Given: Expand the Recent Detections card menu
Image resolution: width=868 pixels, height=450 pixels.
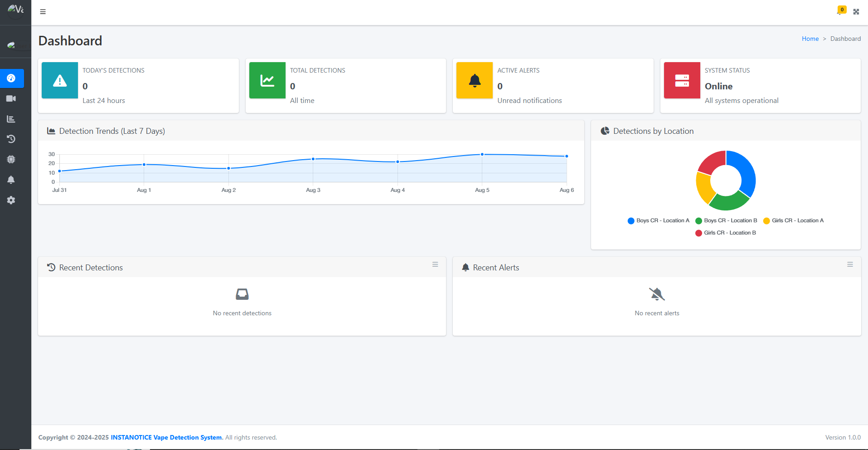Looking at the screenshot, I should pyautogui.click(x=435, y=264).
